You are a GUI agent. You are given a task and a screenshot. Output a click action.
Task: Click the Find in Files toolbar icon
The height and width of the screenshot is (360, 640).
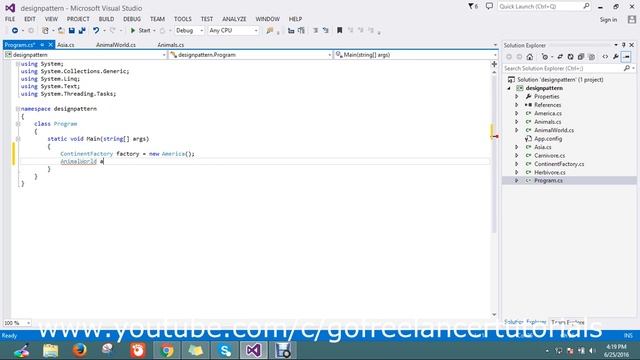(269, 31)
